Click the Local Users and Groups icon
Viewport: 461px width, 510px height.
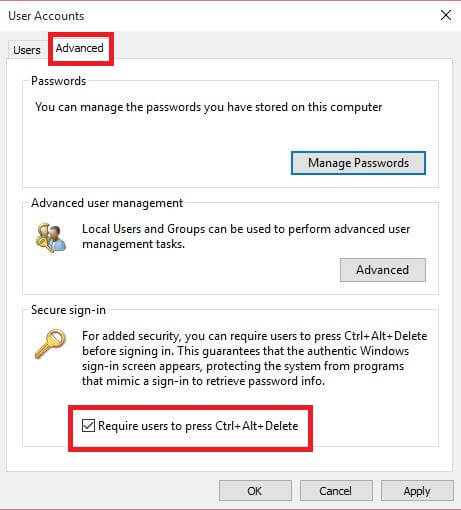tap(51, 238)
